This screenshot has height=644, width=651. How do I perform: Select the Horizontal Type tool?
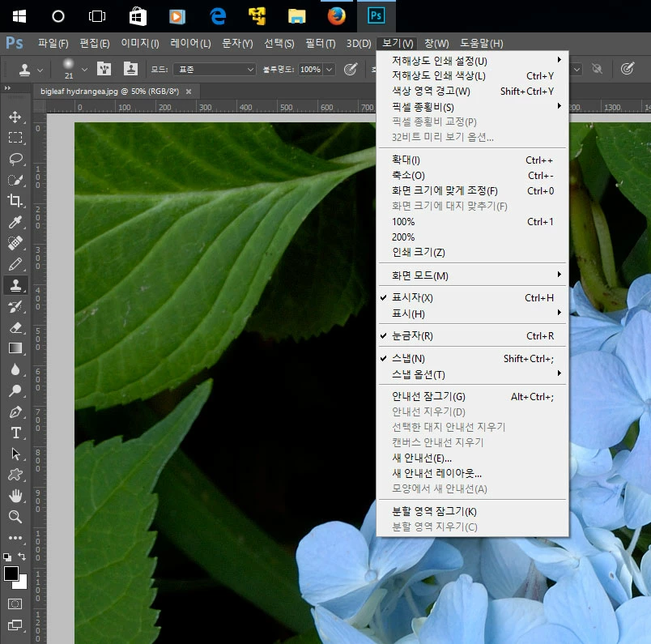pos(15,433)
